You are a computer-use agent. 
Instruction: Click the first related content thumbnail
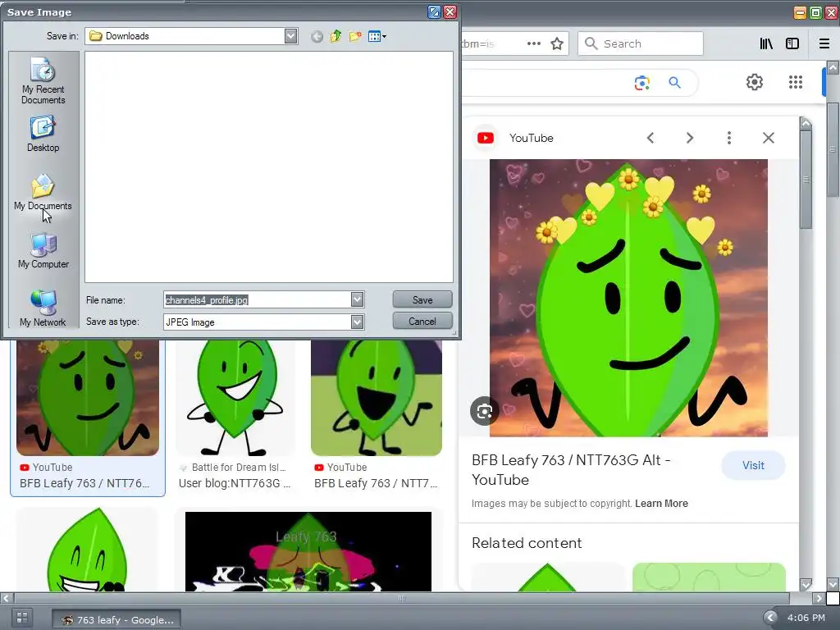coord(547,577)
